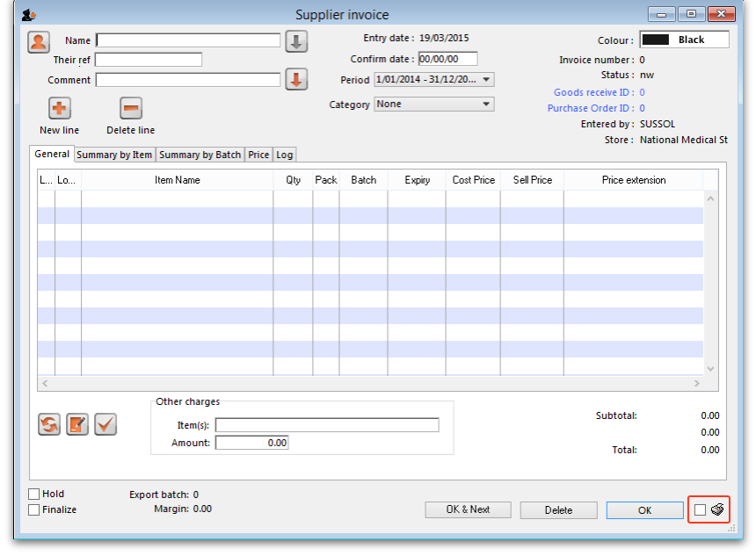Switch to the Summary by Item tab
Viewport: 756px width, 556px height.
tap(114, 155)
